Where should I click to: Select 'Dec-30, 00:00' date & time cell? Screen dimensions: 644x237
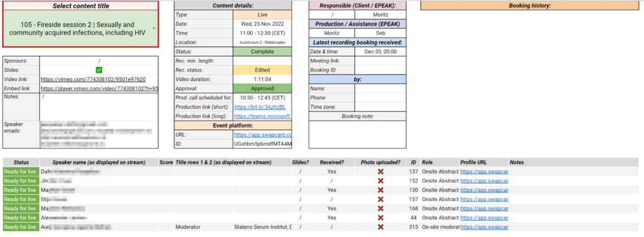pos(380,52)
